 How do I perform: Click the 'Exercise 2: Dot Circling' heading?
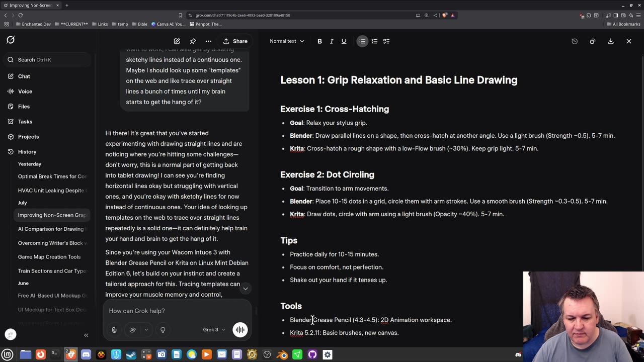click(x=327, y=174)
